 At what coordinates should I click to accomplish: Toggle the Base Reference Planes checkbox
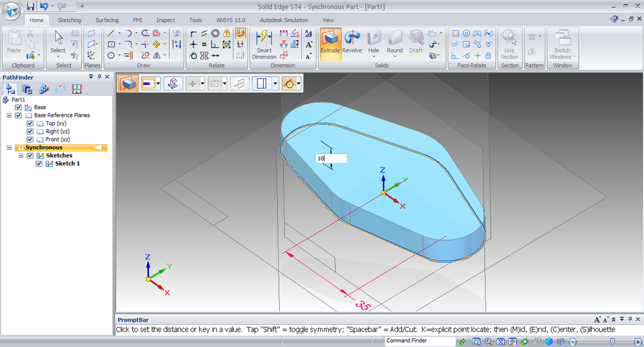(19, 116)
